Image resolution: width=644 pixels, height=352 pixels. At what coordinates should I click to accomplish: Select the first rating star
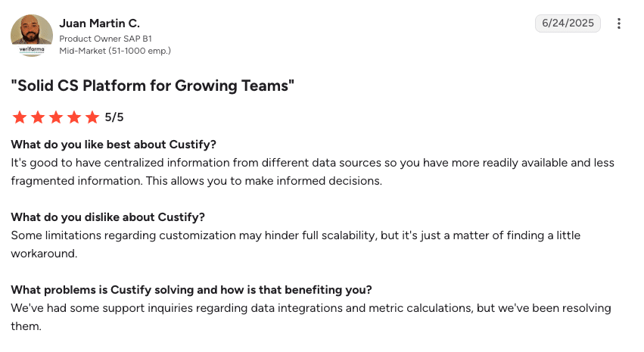pyautogui.click(x=20, y=117)
